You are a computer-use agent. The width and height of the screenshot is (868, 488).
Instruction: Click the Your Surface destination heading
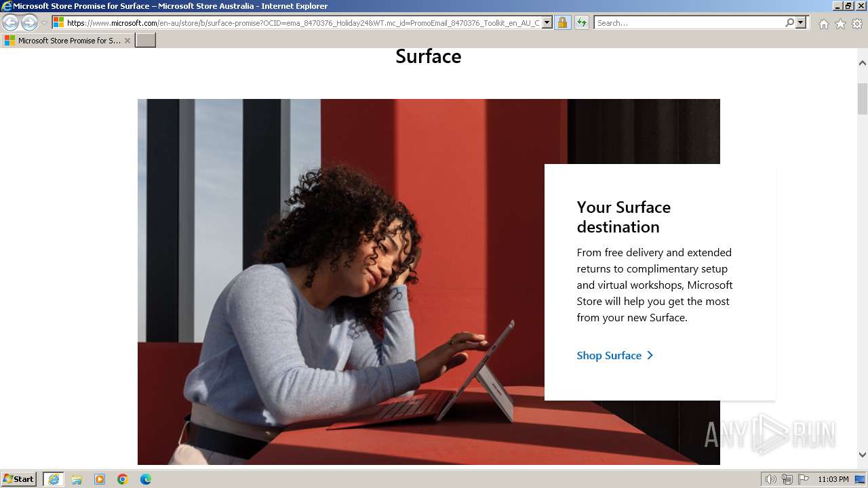coord(624,217)
